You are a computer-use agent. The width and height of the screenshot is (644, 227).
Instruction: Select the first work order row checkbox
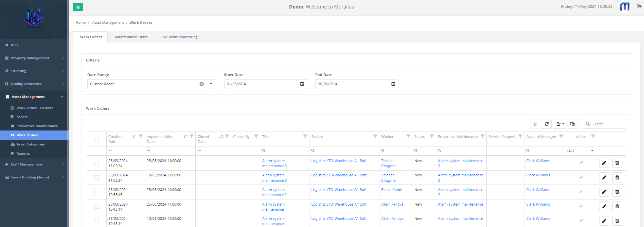[x=97, y=163]
